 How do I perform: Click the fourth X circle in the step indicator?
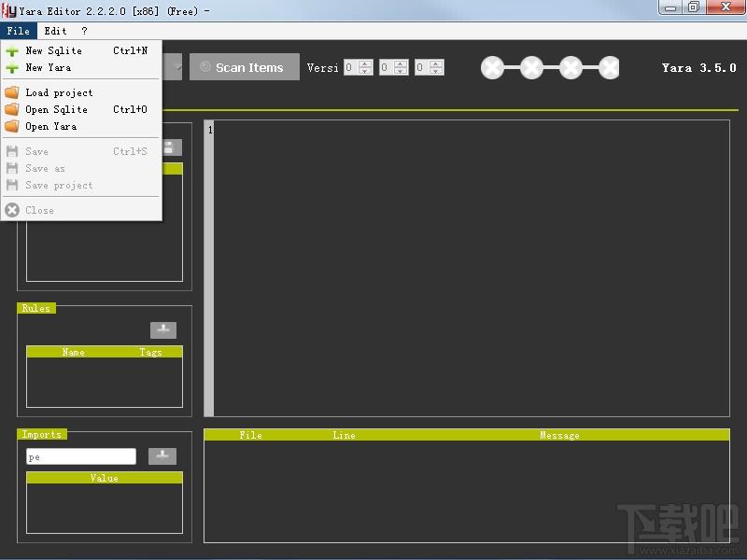point(610,67)
